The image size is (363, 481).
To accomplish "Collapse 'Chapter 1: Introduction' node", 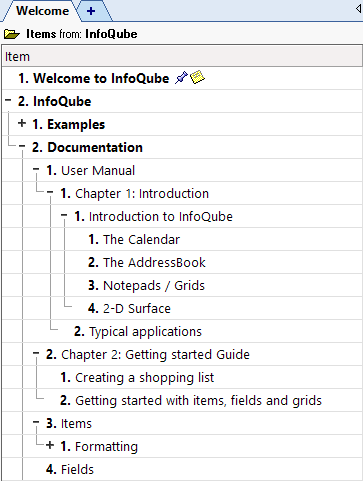I will click(x=50, y=192).
